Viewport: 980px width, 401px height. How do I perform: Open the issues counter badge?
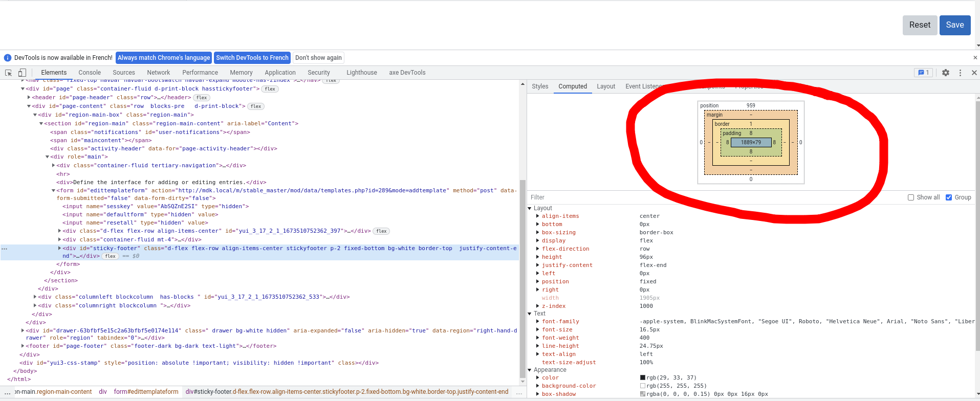[924, 73]
